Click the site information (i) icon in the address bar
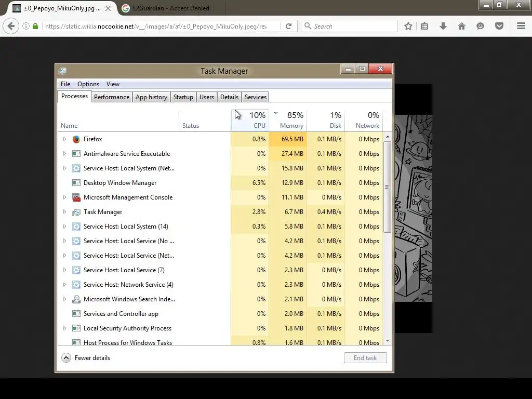Image resolution: width=532 pixels, height=399 pixels. coord(26,26)
